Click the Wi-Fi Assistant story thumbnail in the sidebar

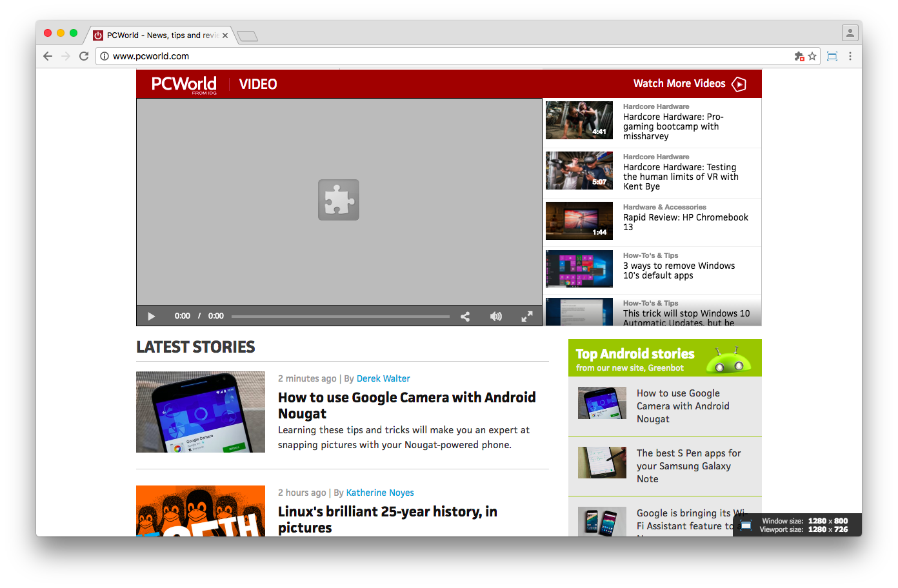point(602,522)
